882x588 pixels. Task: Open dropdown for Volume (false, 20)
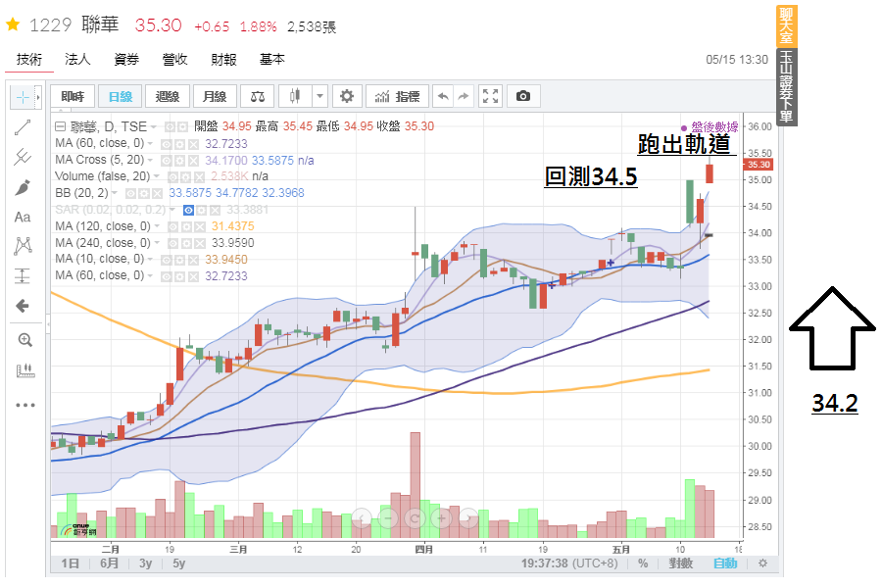157,176
